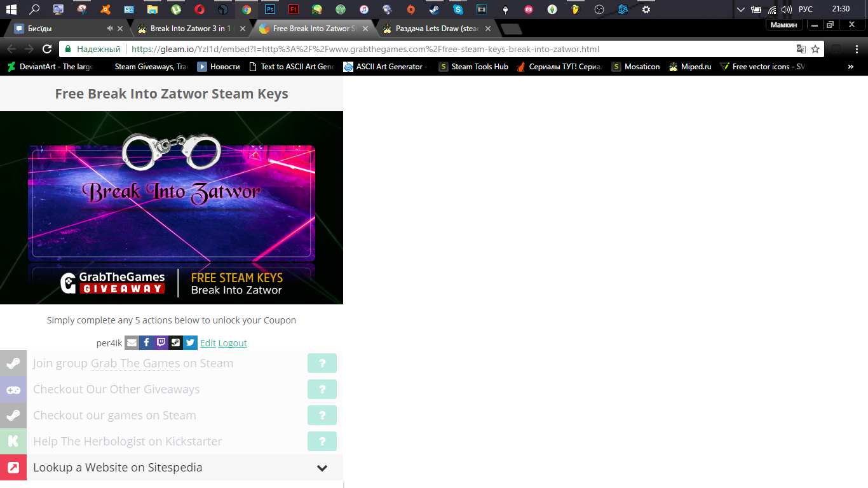Reload the page with the refresh icon
Image resolution: width=868 pixels, height=488 pixels.
(47, 49)
